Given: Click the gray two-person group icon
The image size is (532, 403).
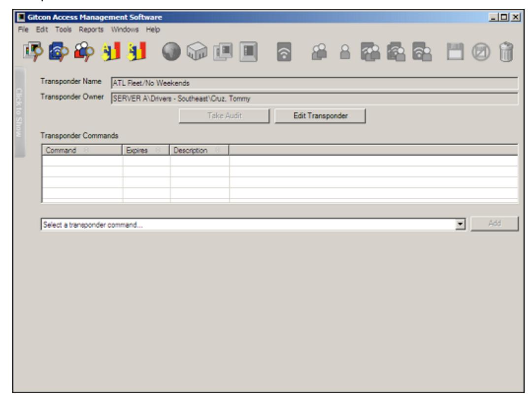Looking at the screenshot, I should click(x=319, y=52).
